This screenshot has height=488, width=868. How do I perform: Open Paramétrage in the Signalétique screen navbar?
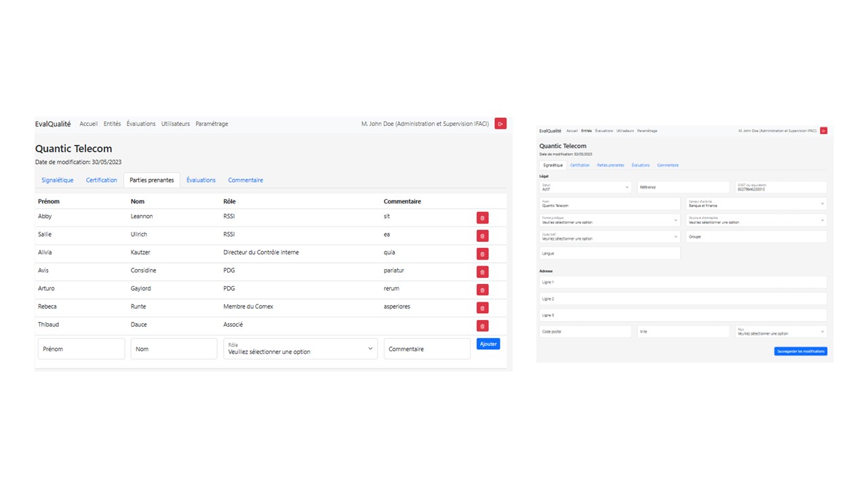(648, 131)
